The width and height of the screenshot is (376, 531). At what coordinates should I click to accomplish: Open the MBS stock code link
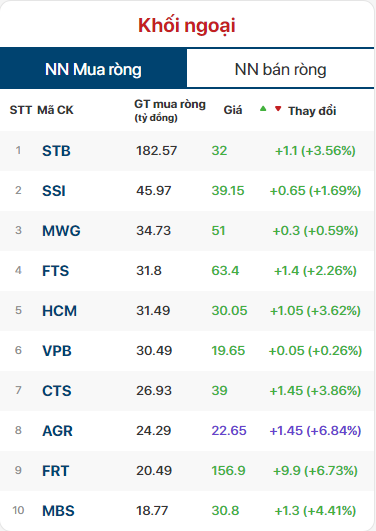58,511
